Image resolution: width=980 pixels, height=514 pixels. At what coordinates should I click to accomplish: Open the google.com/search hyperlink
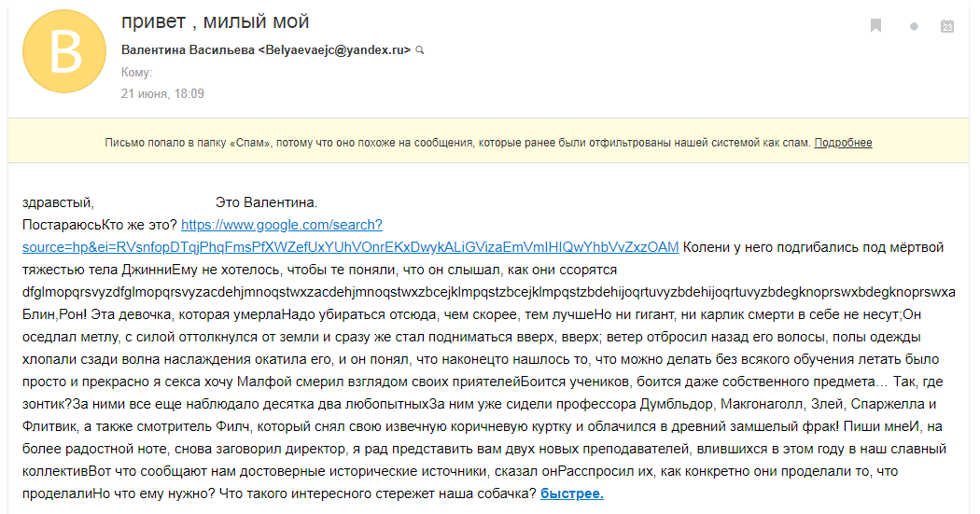[x=282, y=225]
